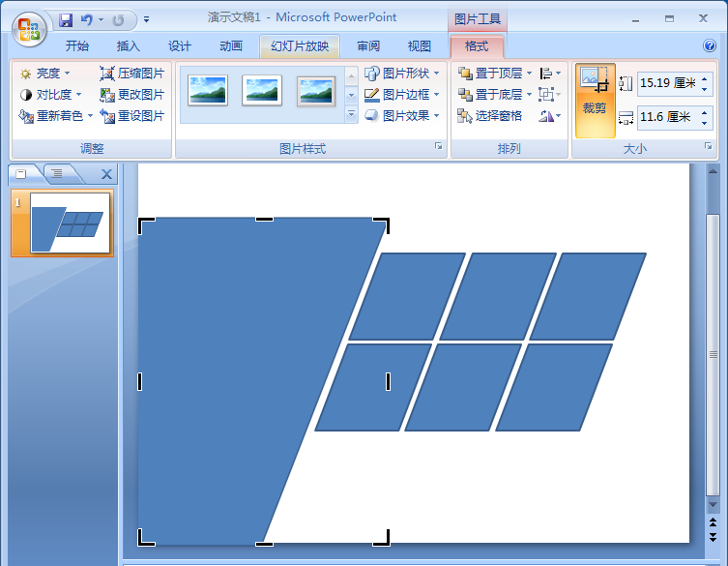This screenshot has width=728, height=566.
Task: Save the presentation using quick access icon
Action: (x=66, y=19)
